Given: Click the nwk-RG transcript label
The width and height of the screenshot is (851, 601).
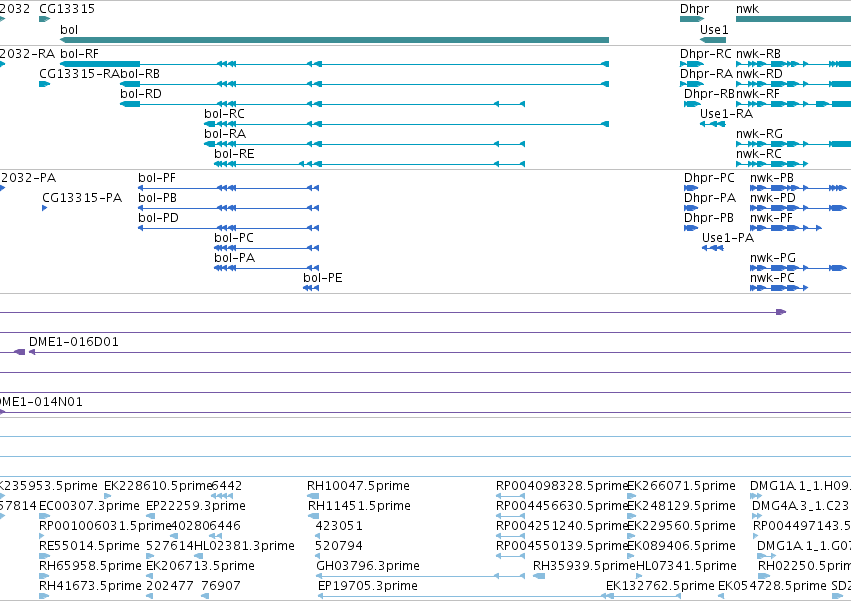Looking at the screenshot, I should click(x=759, y=134).
